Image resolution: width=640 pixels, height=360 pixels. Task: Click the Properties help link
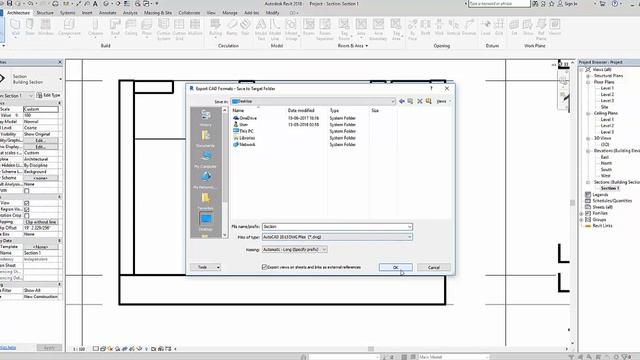click(8, 347)
